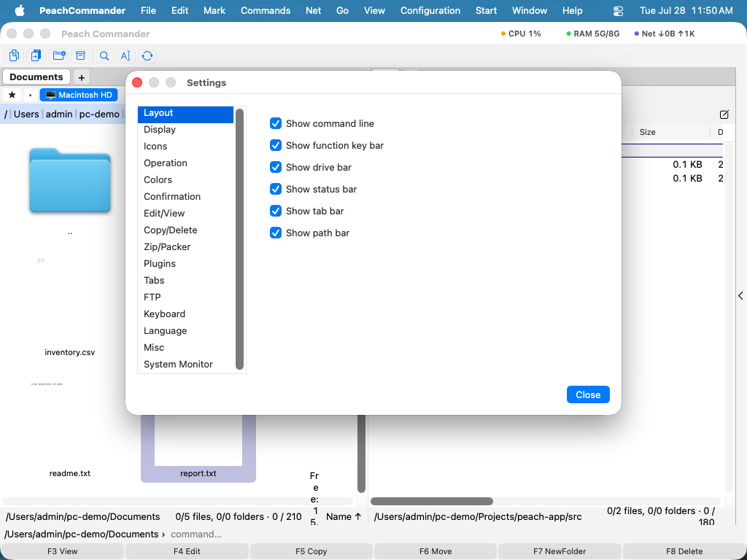The width and height of the screenshot is (747, 560).
Task: Click the favorites star button
Action: 12,95
